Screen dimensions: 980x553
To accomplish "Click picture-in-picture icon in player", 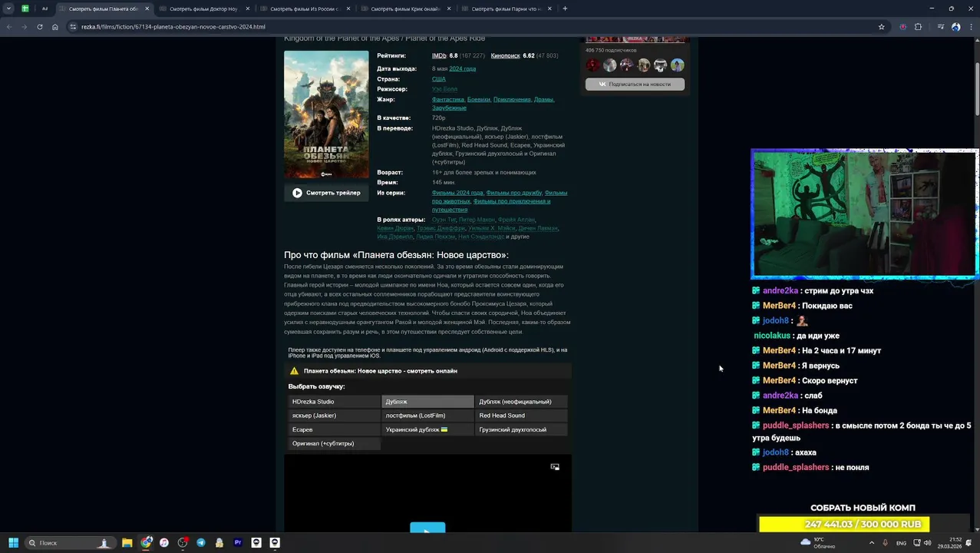I will coord(555,467).
